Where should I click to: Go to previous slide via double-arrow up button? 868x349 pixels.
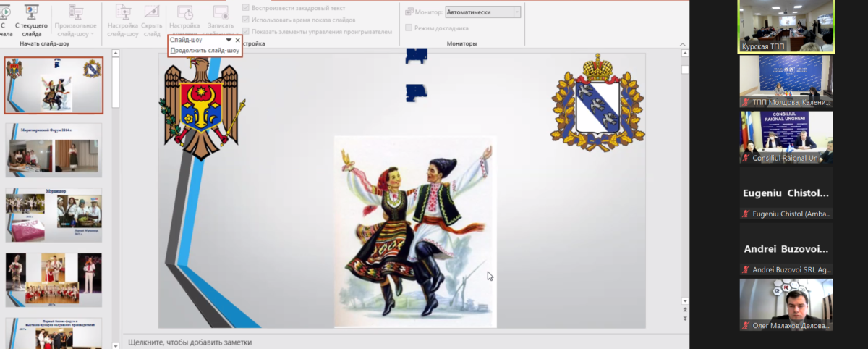684,310
